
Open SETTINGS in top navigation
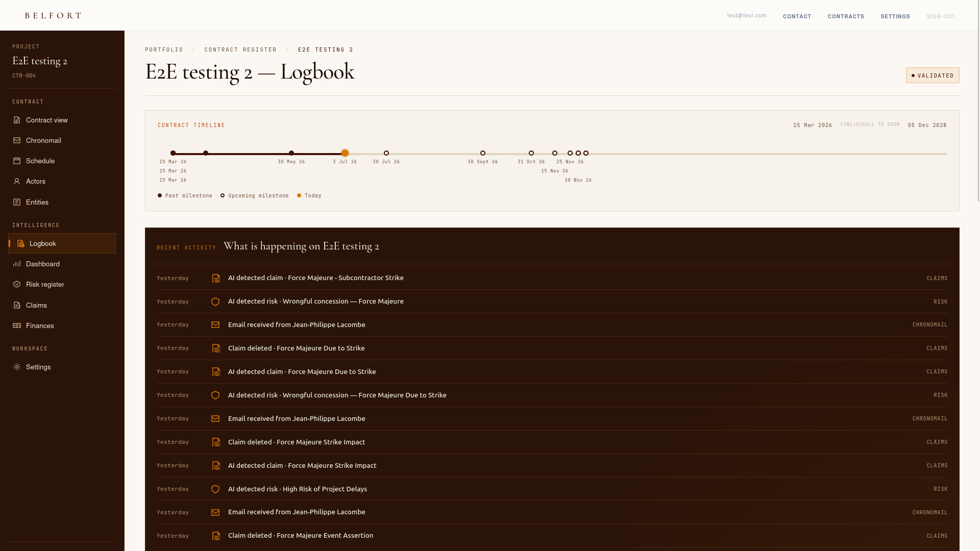pyautogui.click(x=895, y=16)
